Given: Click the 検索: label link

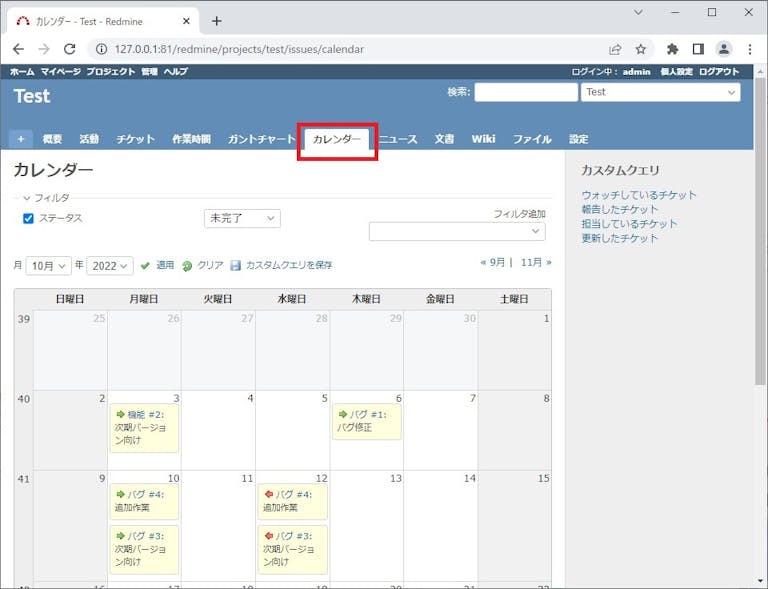Looking at the screenshot, I should [458, 92].
